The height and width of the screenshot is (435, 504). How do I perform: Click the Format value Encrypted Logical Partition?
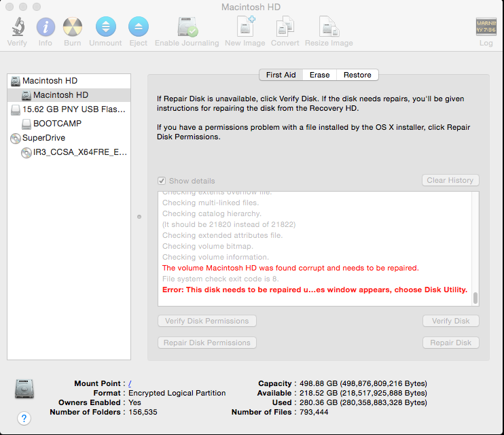[177, 393]
